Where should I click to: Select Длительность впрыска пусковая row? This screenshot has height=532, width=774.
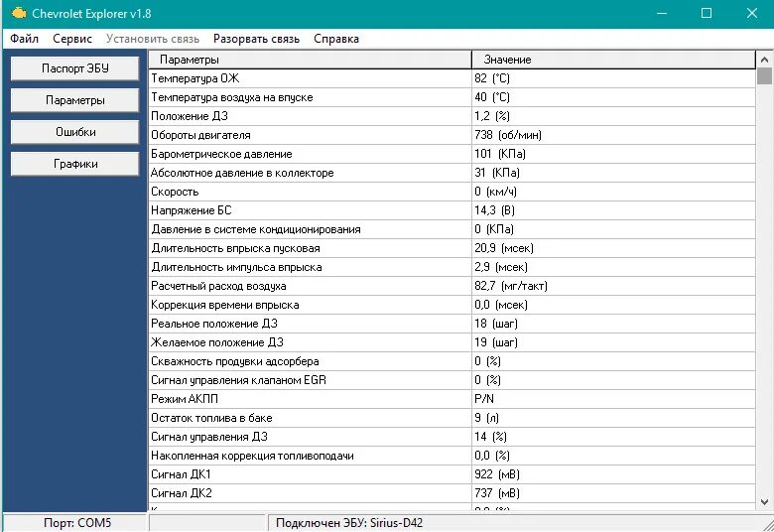point(452,248)
